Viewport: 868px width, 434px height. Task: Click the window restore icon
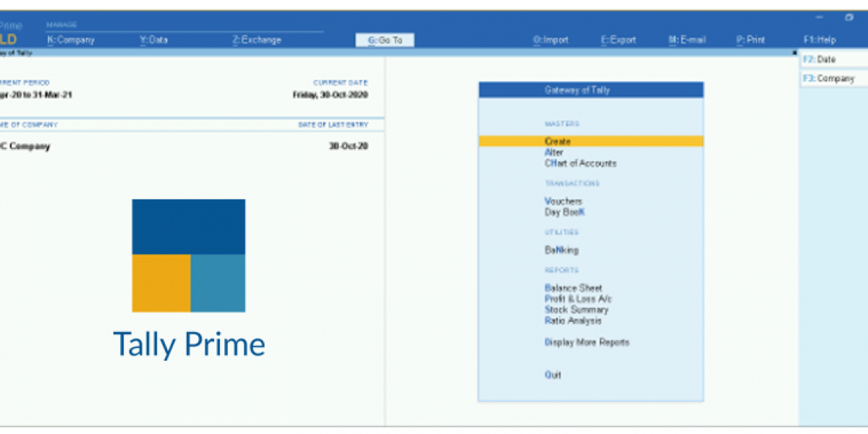click(x=849, y=17)
